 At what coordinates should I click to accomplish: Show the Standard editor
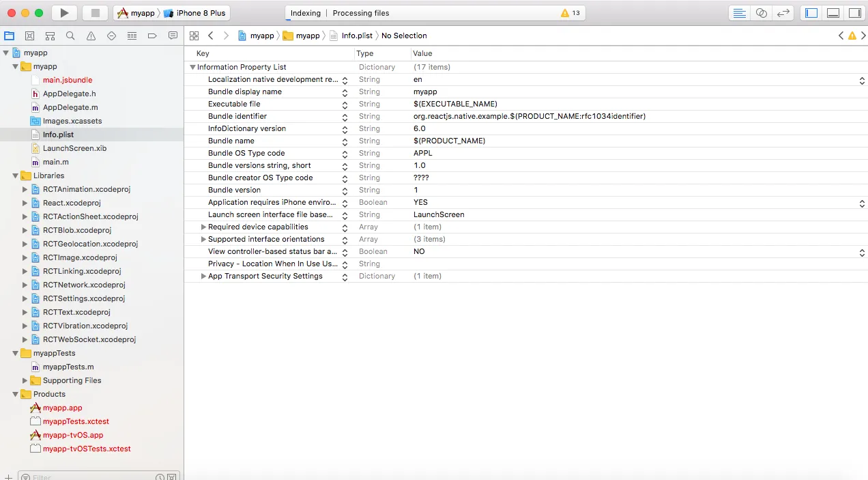(x=739, y=13)
